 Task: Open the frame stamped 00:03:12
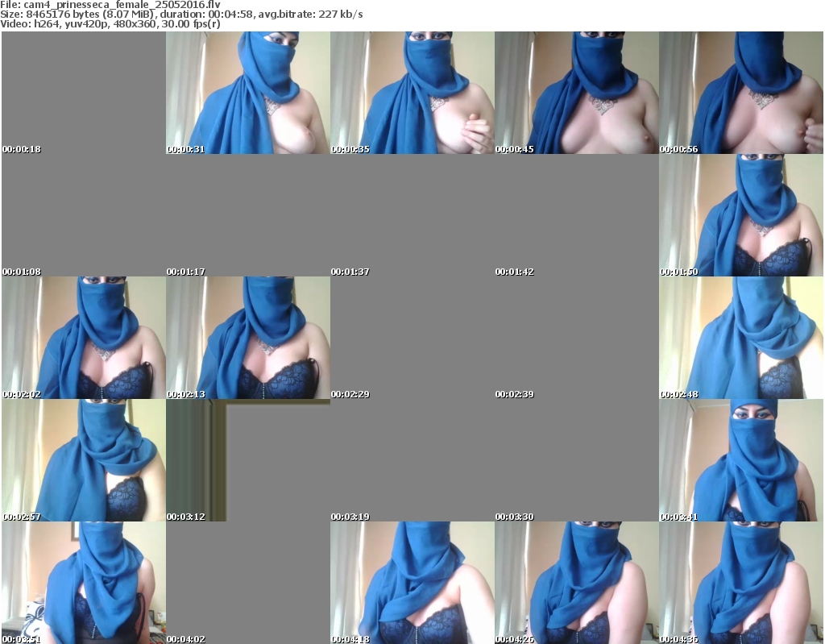tap(248, 460)
